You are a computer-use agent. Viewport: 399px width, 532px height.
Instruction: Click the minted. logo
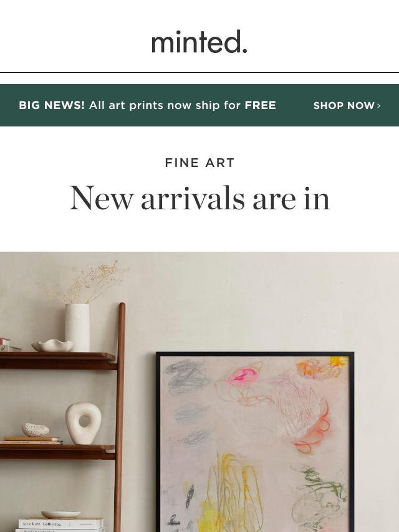point(199,42)
